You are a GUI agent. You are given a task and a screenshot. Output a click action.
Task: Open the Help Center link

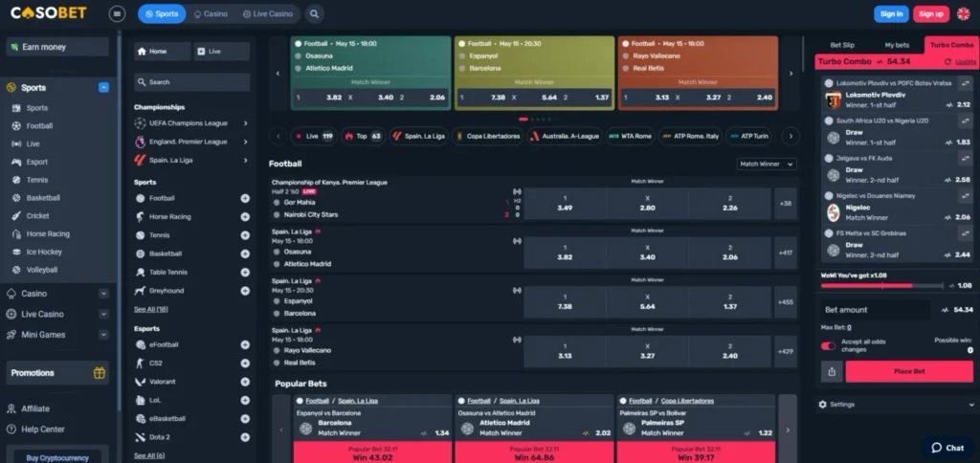tap(43, 430)
